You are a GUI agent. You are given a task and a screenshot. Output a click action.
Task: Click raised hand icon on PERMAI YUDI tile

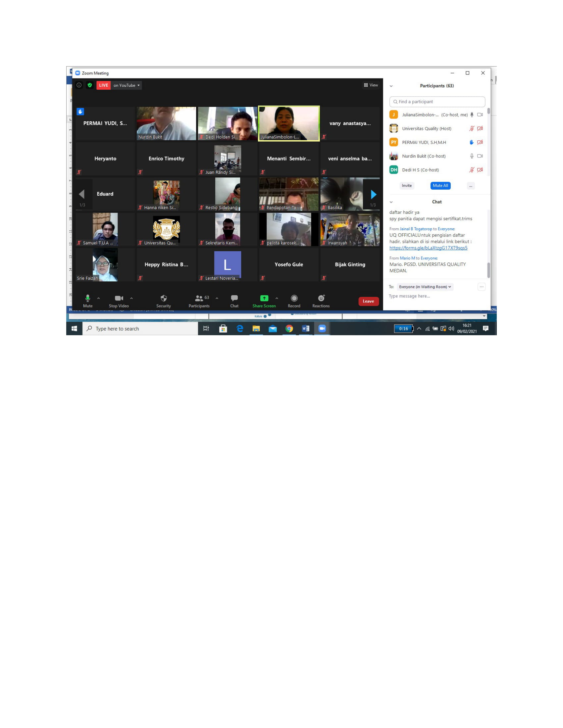coord(80,112)
